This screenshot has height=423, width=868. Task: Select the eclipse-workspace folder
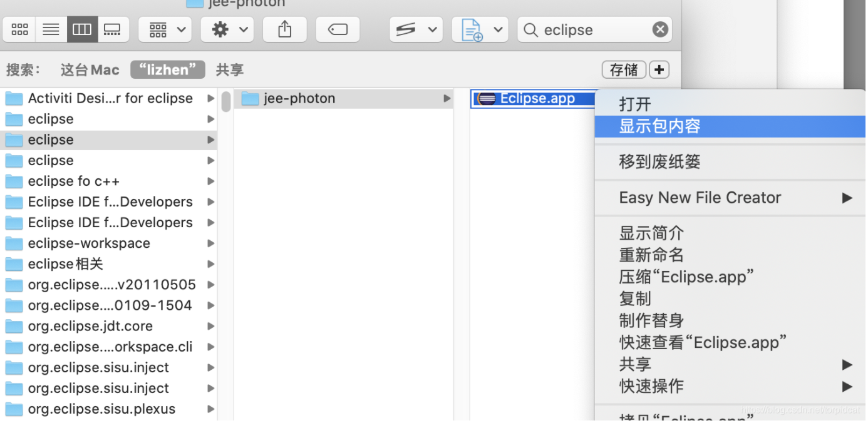tap(109, 243)
